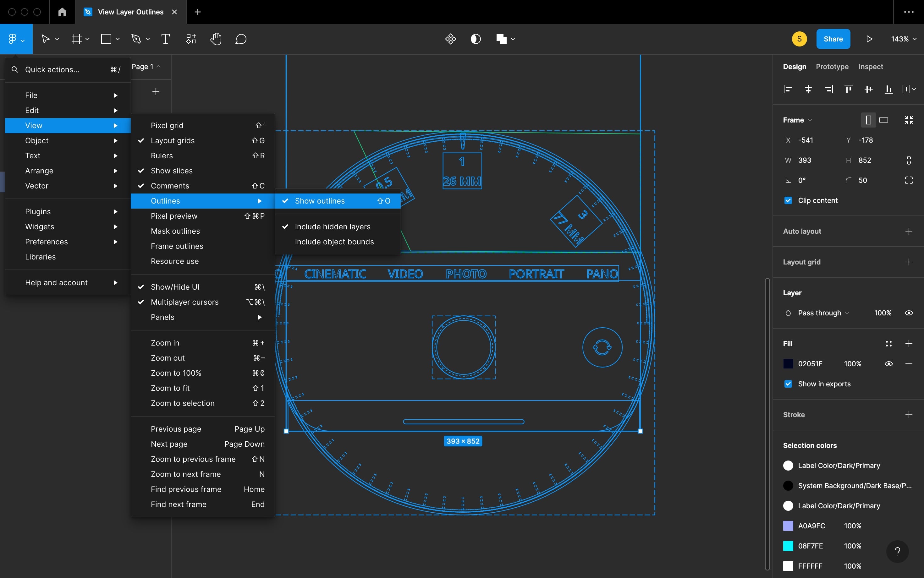Open the zoom level dropdown

click(903, 39)
